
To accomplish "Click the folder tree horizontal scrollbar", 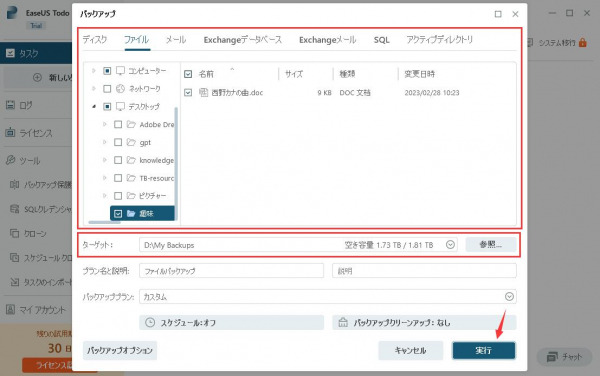I will (104, 222).
